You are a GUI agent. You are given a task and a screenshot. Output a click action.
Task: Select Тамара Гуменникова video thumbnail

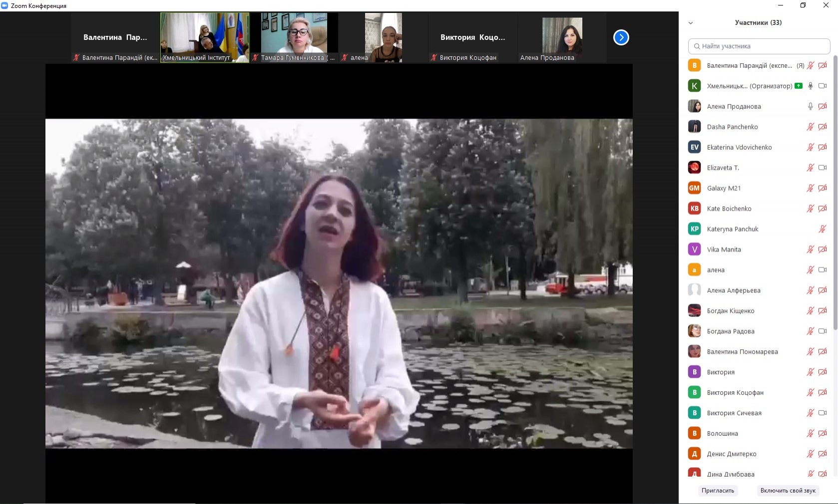tap(294, 37)
